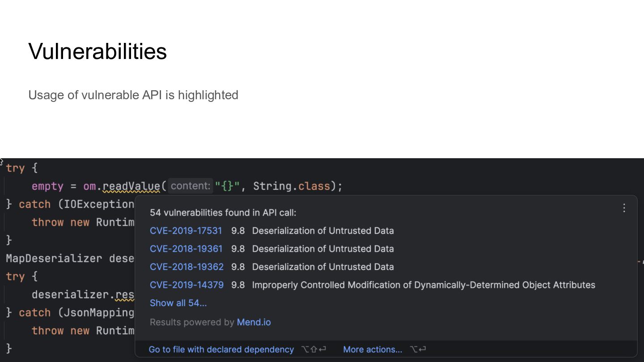Open the CVE-2019-17531 vulnerability link
The image size is (644, 362).
pyautogui.click(x=186, y=231)
